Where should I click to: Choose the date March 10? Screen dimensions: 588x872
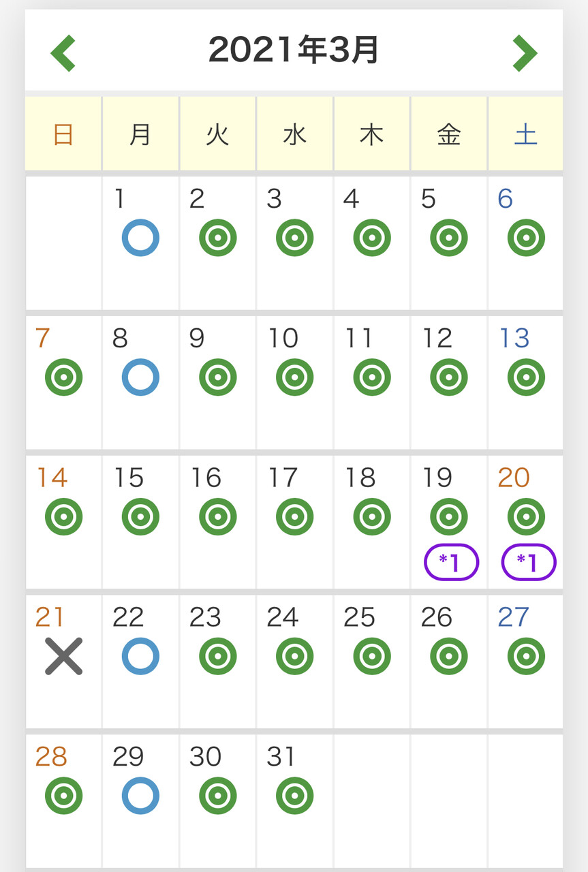(283, 338)
